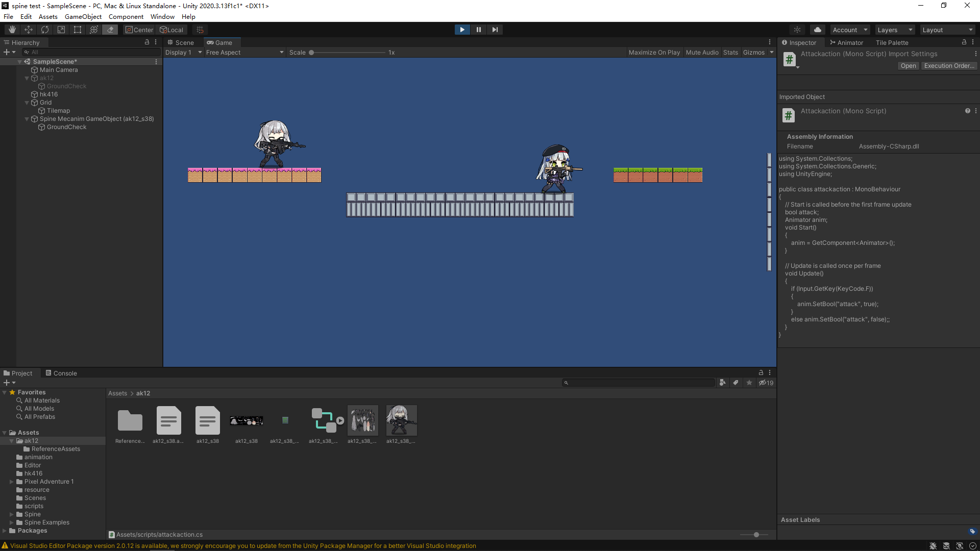Switch to the Scene tab
This screenshot has height=551, width=980.
181,42
